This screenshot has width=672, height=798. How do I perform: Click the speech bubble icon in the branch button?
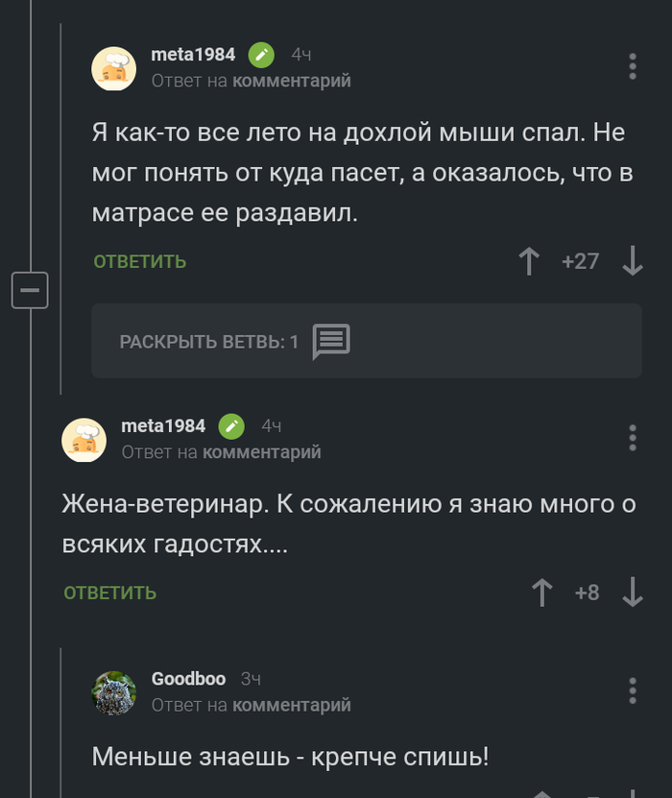tap(332, 340)
